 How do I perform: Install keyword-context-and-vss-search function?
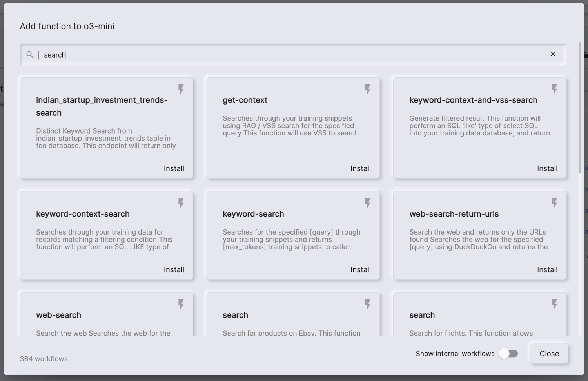(547, 168)
